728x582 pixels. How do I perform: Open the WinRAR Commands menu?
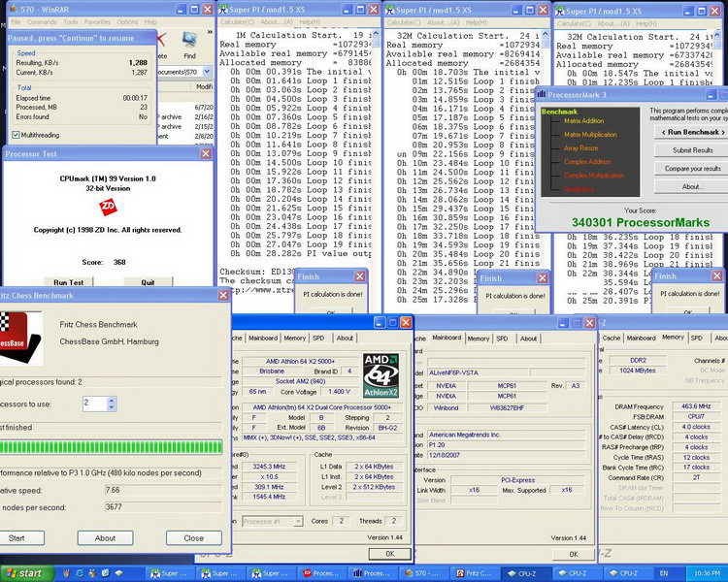tap(42, 21)
